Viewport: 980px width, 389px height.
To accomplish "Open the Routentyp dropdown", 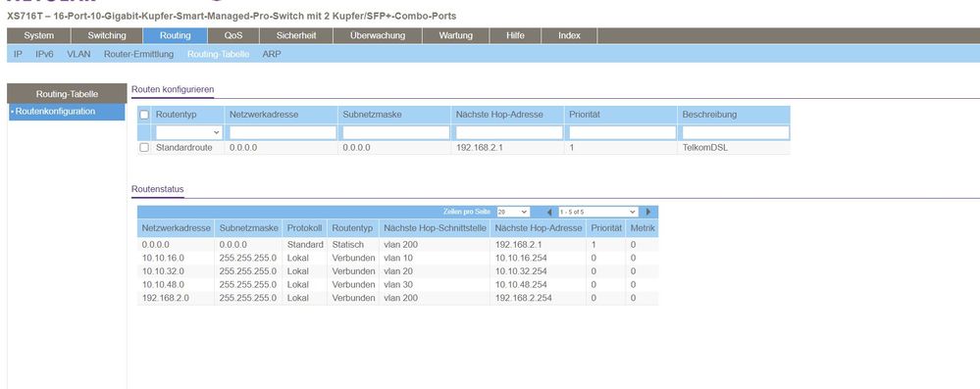I will coord(188,132).
